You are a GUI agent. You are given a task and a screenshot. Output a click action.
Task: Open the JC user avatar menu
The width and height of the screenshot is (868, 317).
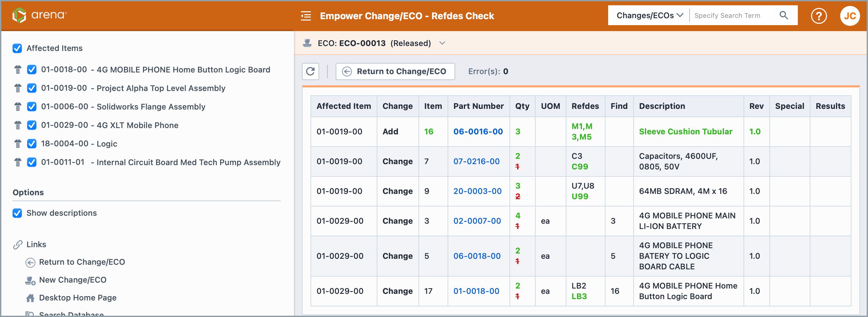[849, 16]
